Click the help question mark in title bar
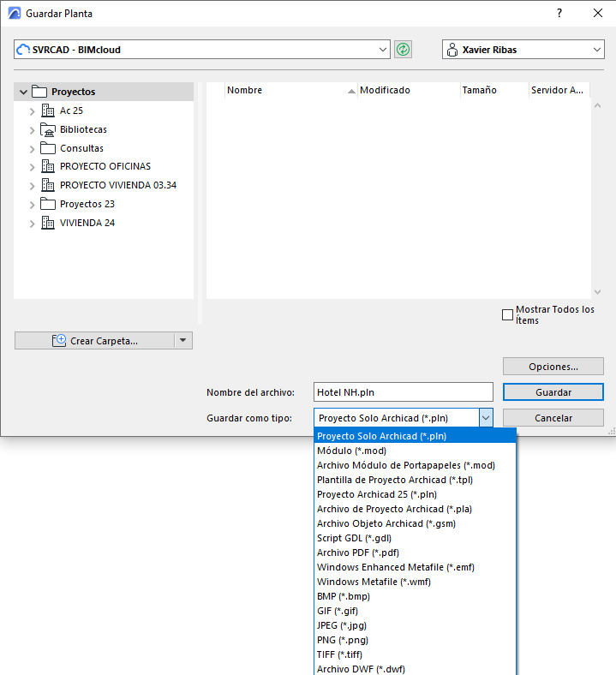 [x=559, y=14]
